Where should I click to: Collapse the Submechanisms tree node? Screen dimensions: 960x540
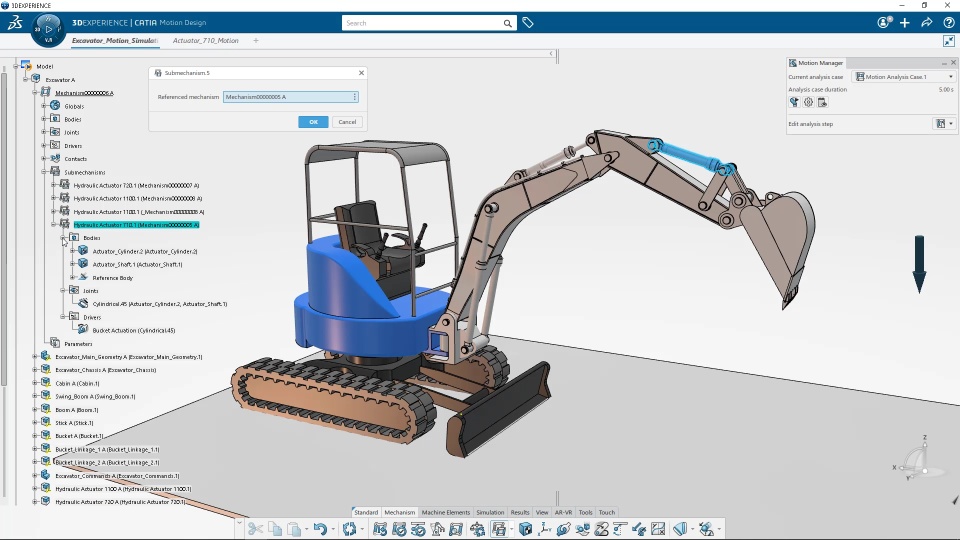[44, 172]
